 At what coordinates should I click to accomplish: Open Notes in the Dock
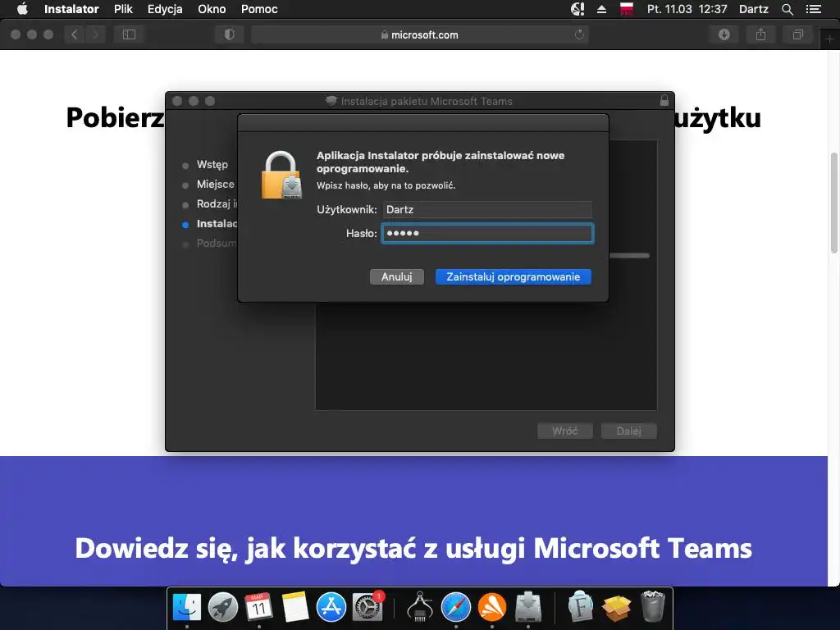(x=295, y=607)
